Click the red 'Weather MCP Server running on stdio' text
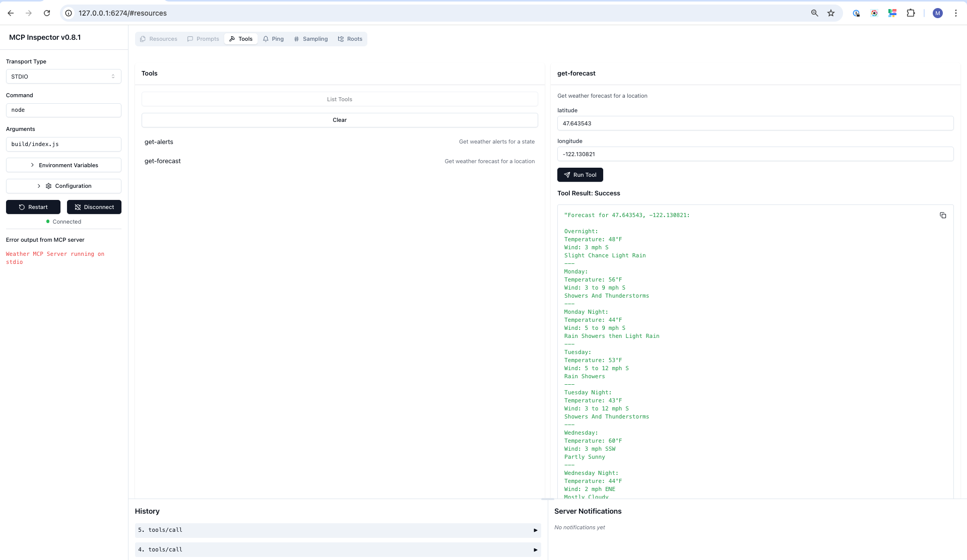Screen dimensions: 967x560 55,258
